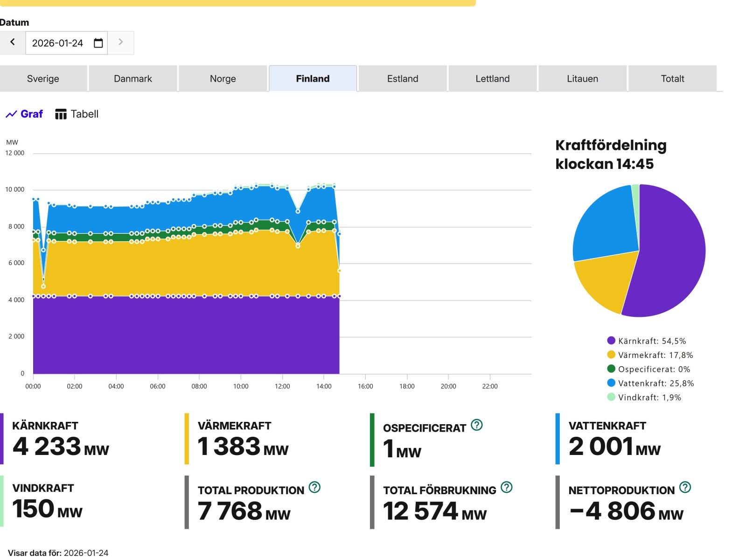Select the Sverige tab
The image size is (732, 560).
(x=43, y=79)
